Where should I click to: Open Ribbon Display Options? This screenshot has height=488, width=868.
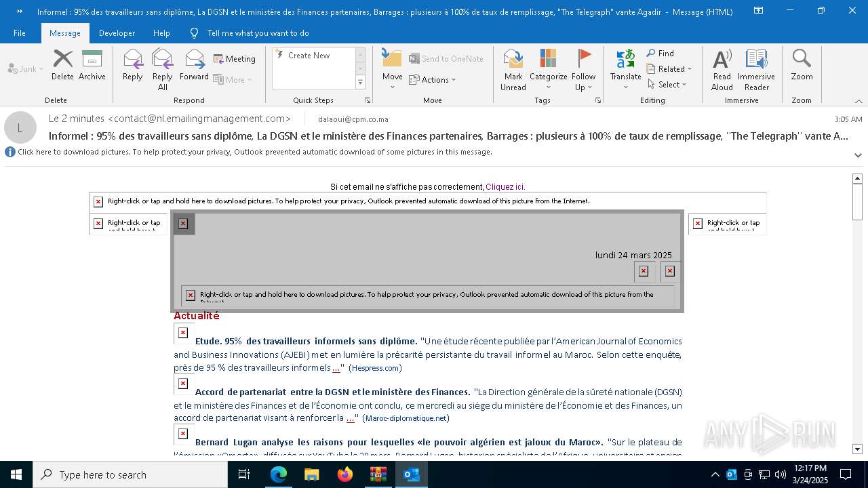coord(758,11)
